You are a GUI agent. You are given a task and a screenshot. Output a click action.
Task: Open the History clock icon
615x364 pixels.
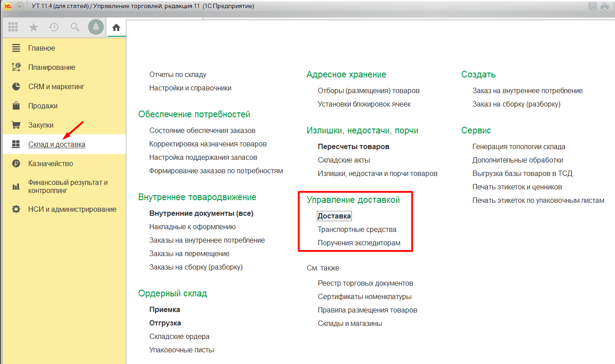(x=54, y=27)
